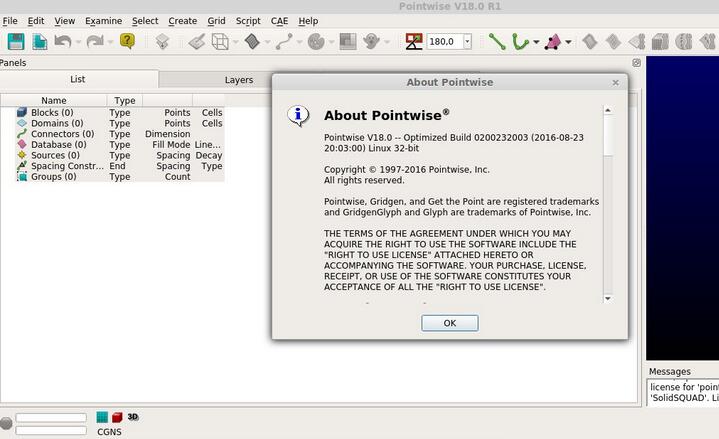Screen dimensions: 719x439
Task: Select the green curve drawing tool
Action: [520, 42]
